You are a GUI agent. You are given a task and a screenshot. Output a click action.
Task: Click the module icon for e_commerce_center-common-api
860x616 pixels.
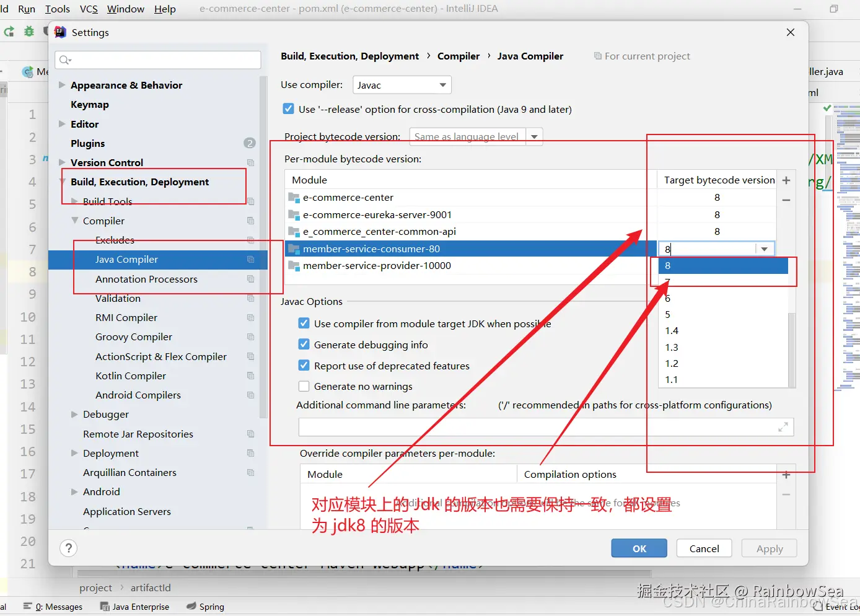294,232
